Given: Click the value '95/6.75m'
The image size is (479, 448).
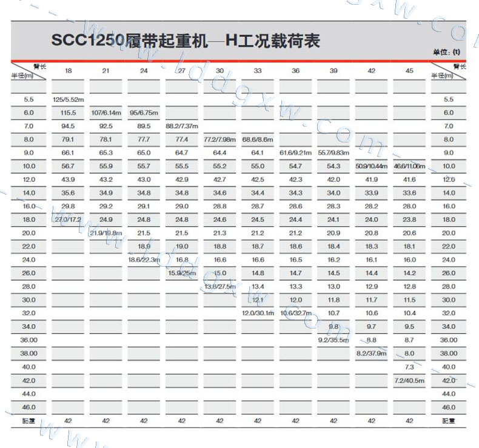Looking at the screenshot, I should click(x=144, y=113).
